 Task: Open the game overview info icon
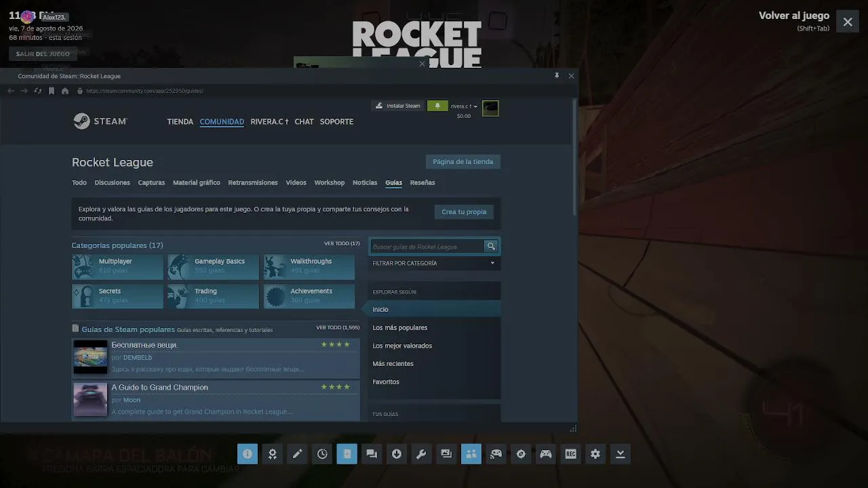point(247,454)
